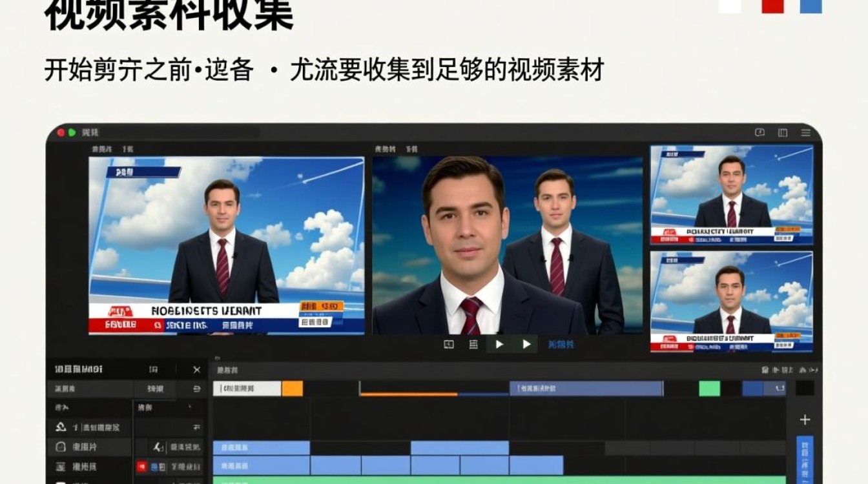This screenshot has width=868, height=484.
Task: Expand the small arrow in the left panel sub-header
Action: (190, 407)
